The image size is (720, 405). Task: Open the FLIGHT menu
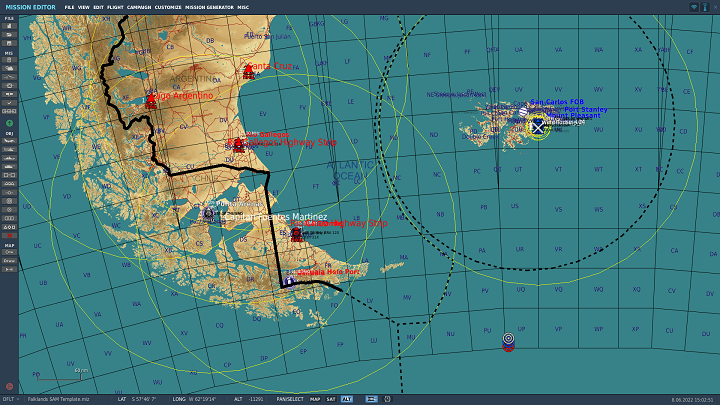click(x=113, y=7)
